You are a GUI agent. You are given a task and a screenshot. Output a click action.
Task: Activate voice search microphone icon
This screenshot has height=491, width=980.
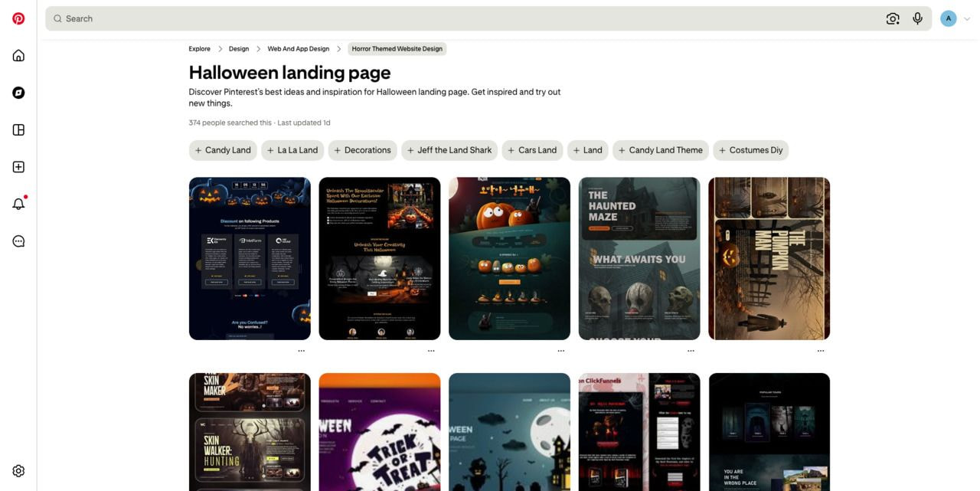tap(917, 18)
